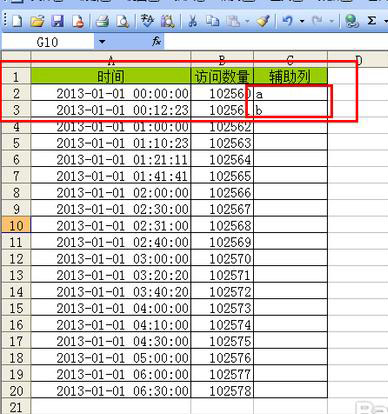The width and height of the screenshot is (388, 414).
Task: Undo the last action
Action: pyautogui.click(x=287, y=21)
